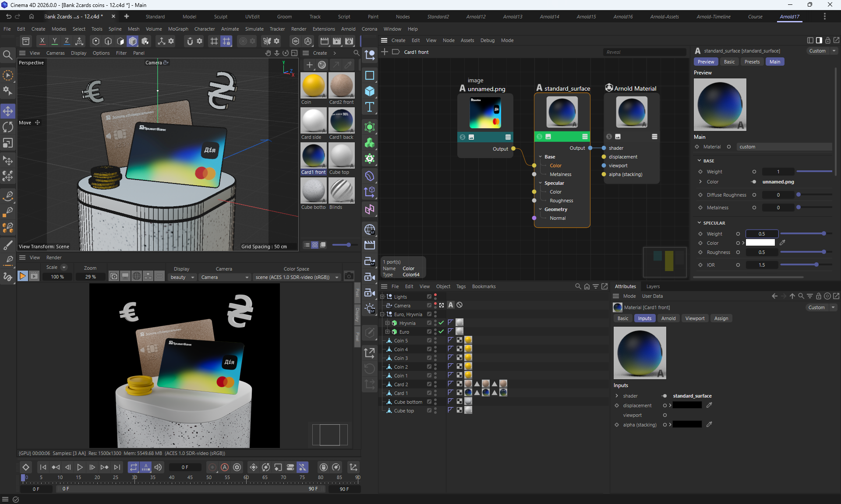The image size is (841, 504).
Task: Toggle the green checkmark on Hryvnia object
Action: (442, 323)
